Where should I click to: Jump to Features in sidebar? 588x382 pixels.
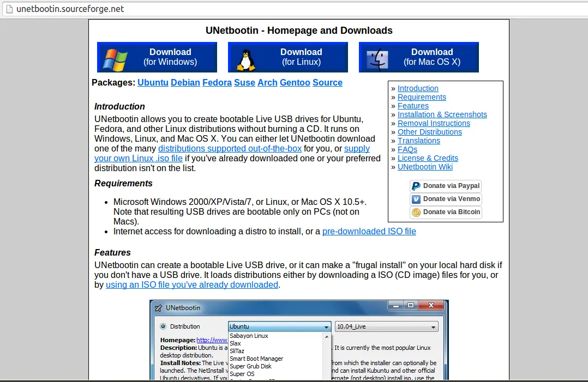(x=413, y=106)
